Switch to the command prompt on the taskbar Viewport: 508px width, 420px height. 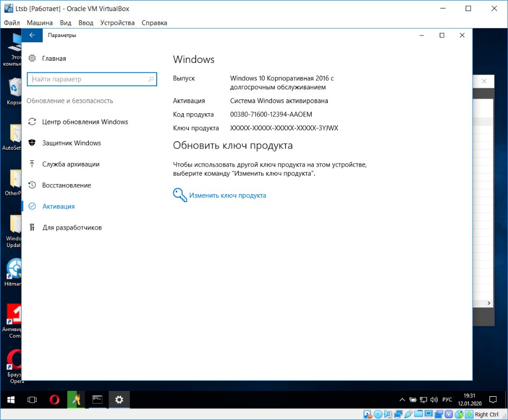(97, 399)
